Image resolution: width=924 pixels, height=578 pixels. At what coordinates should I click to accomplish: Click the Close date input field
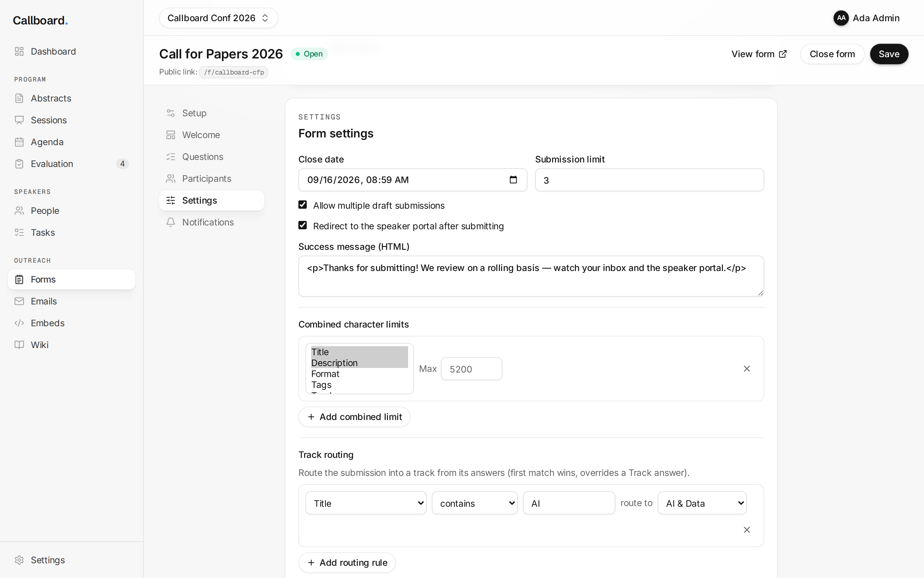coord(412,180)
